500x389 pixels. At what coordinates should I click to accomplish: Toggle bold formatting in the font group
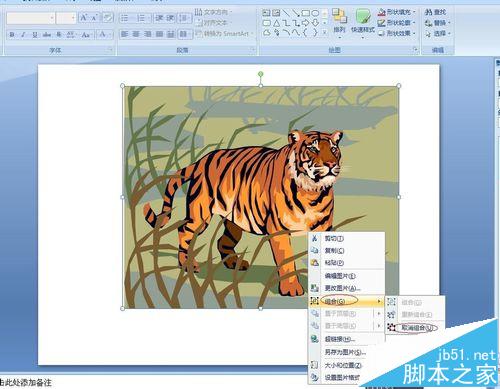[12, 34]
